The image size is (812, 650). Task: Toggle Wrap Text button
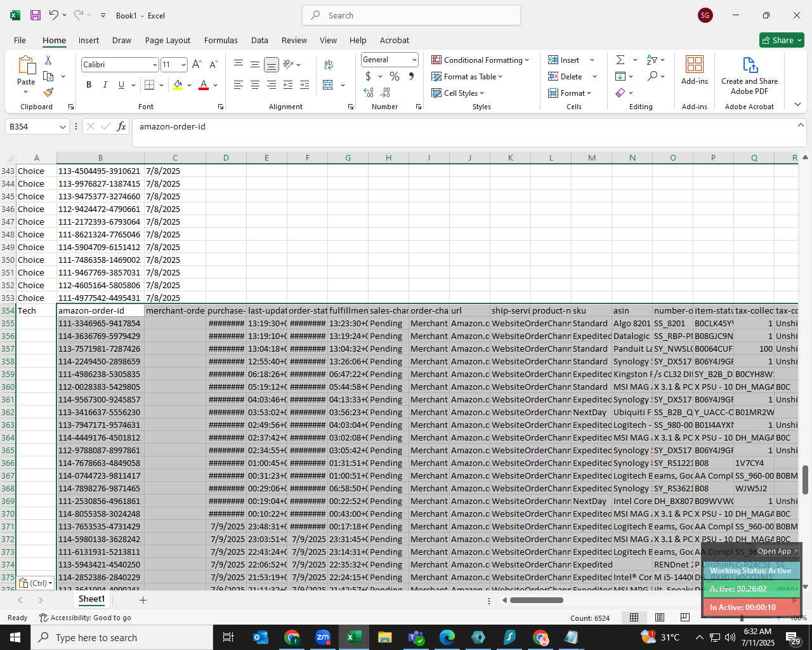328,64
